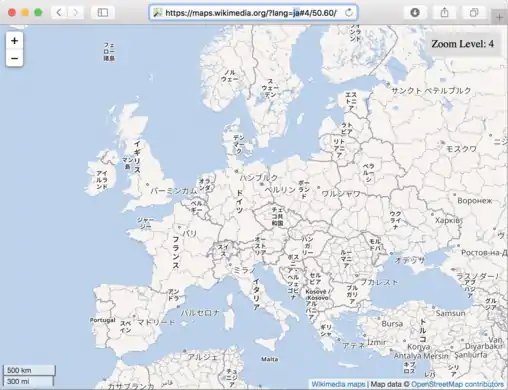Zoom in with the plus button
This screenshot has width=508, height=390.
(14, 41)
